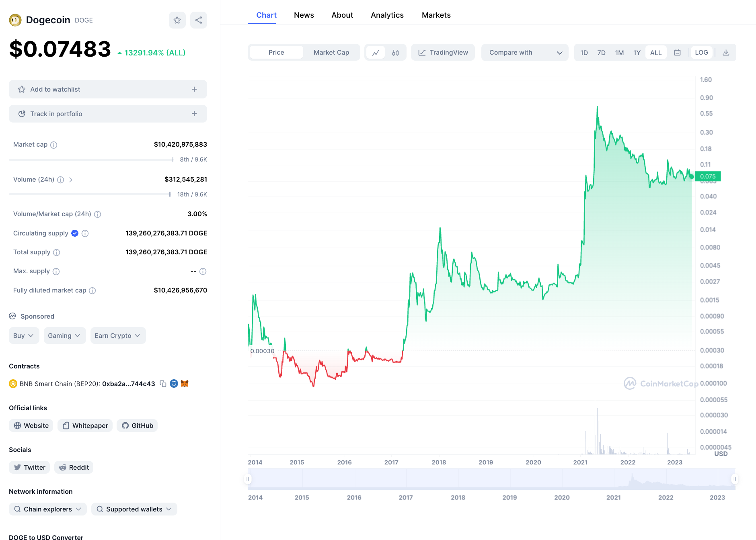Image resolution: width=756 pixels, height=540 pixels.
Task: Click the Dogecoin logo icon
Action: pos(15,20)
